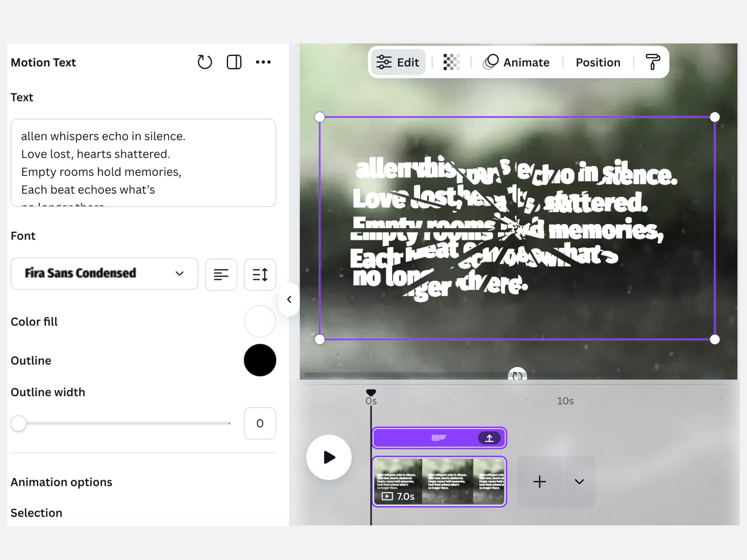The image size is (747, 560).
Task: Click the Outline width value field
Action: (260, 423)
